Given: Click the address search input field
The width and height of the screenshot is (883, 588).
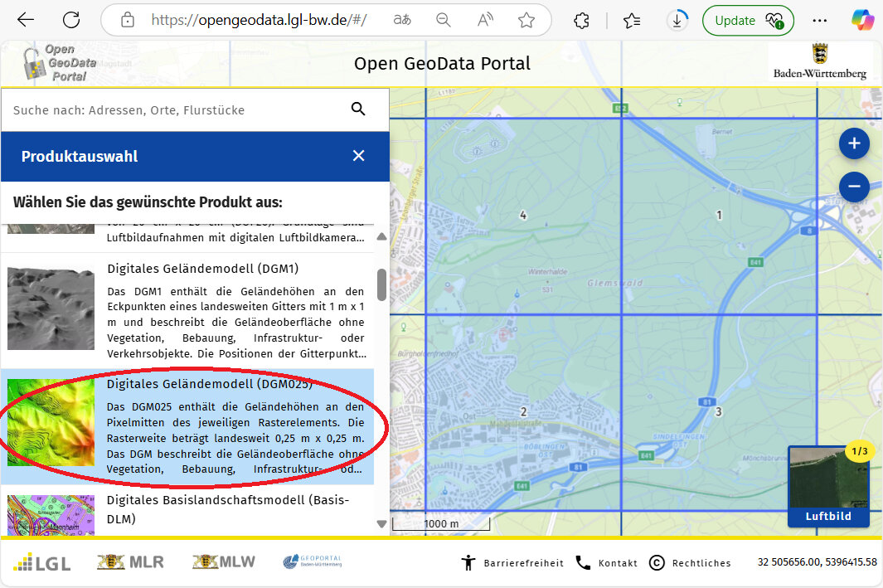Looking at the screenshot, I should point(174,109).
